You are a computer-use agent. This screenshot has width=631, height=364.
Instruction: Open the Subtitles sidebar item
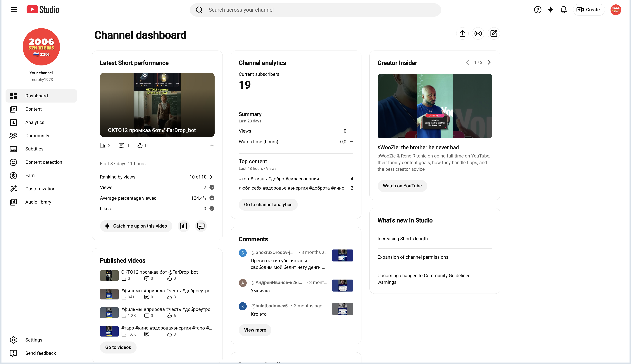click(41, 149)
